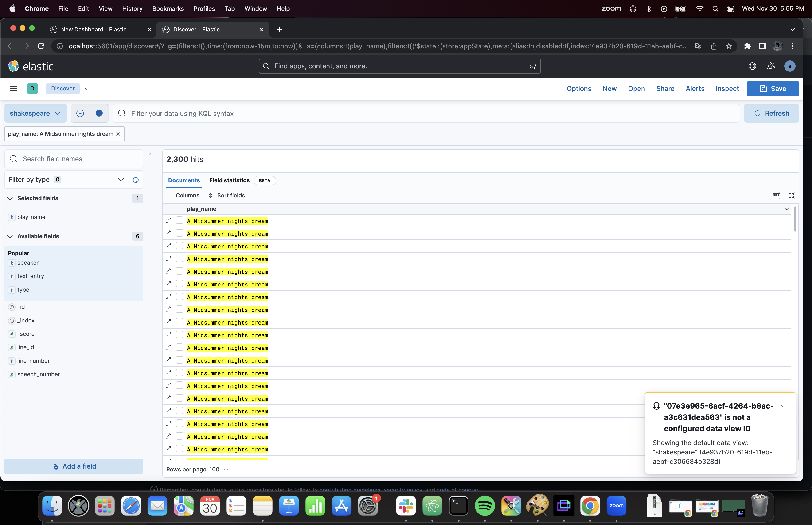
Task: Check the second document row checkbox
Action: 179,233
